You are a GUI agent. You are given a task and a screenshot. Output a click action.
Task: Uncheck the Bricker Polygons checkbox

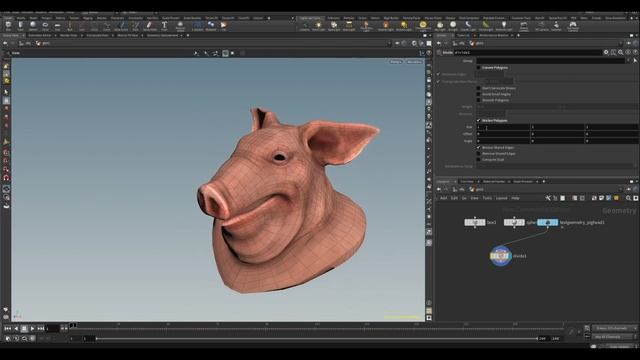[x=478, y=120]
